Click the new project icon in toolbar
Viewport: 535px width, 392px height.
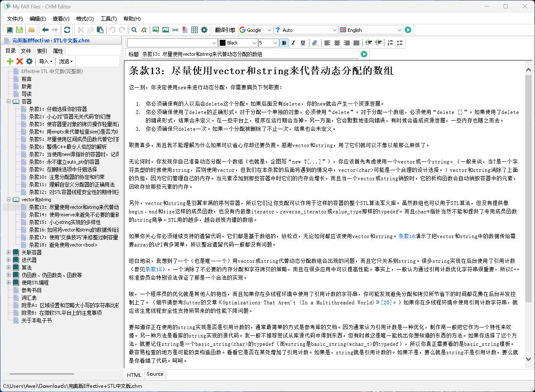pos(10,30)
